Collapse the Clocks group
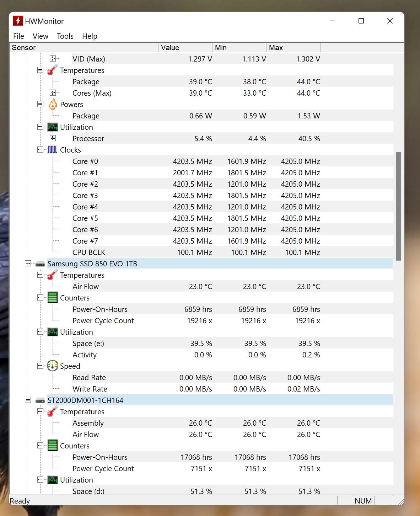 pos(40,150)
